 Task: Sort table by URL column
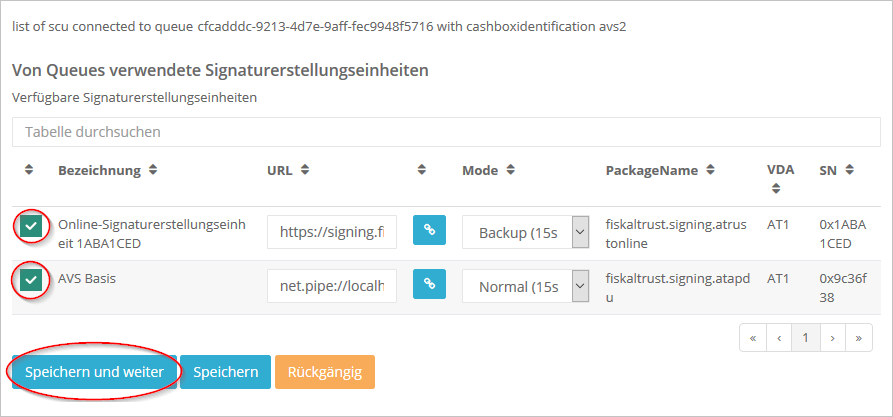pos(304,170)
